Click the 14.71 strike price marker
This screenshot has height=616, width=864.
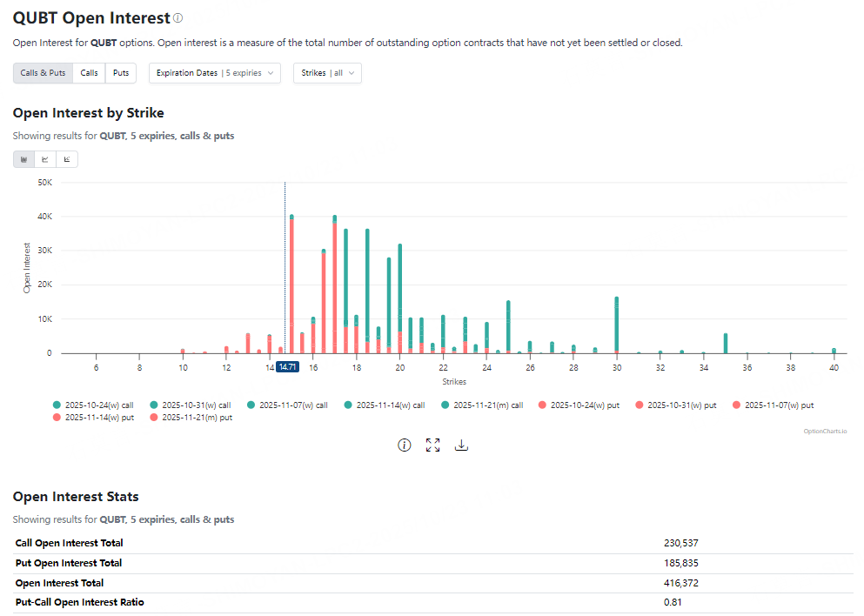click(x=285, y=367)
